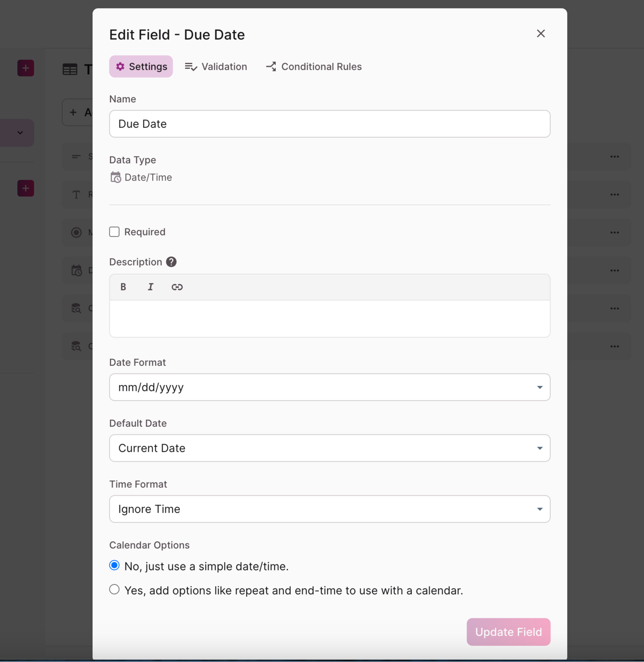This screenshot has width=644, height=662.
Task: Open the Conditional Rules tab
Action: (x=314, y=67)
